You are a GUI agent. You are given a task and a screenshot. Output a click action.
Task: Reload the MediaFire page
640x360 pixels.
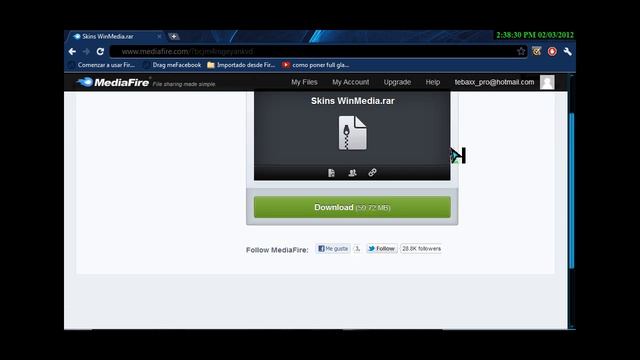coord(100,51)
